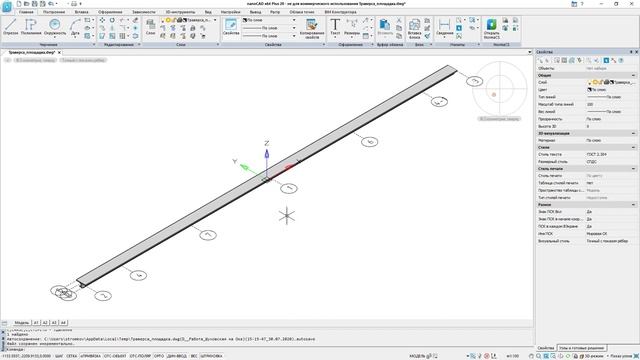This screenshot has width=640, height=360.
Task: Click the Cut icon in Буфер обмена panel
Action: point(399,20)
